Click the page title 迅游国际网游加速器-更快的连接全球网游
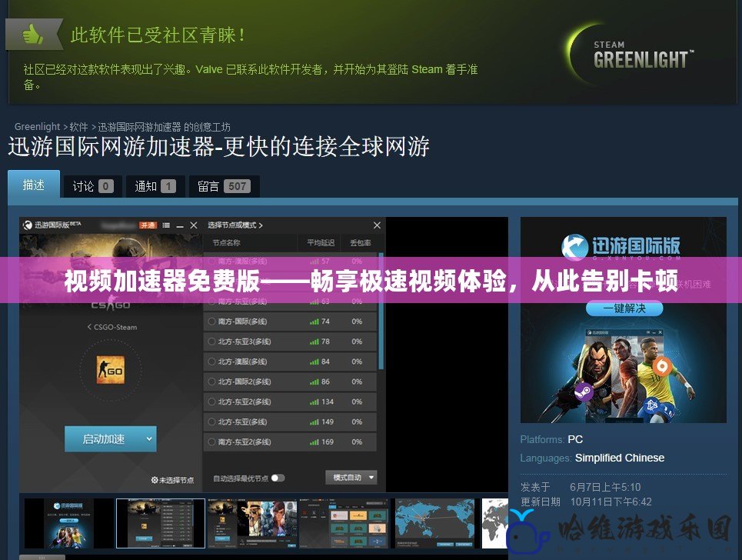This screenshot has height=560, width=742. coord(218,146)
